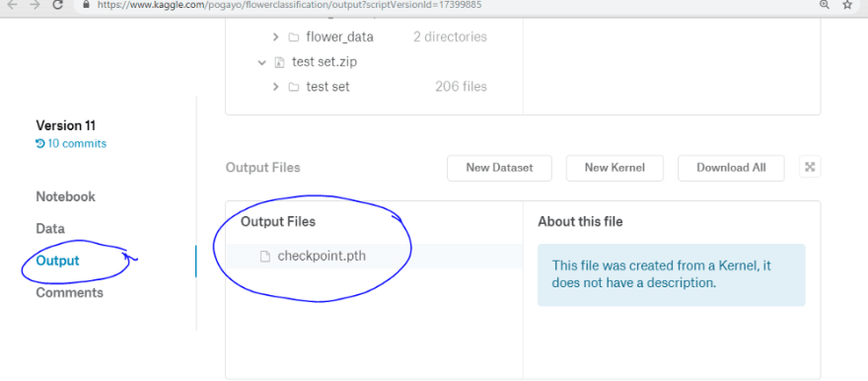Screen dimensions: 868x381
Task: Click the New Dataset button
Action: pyautogui.click(x=499, y=168)
